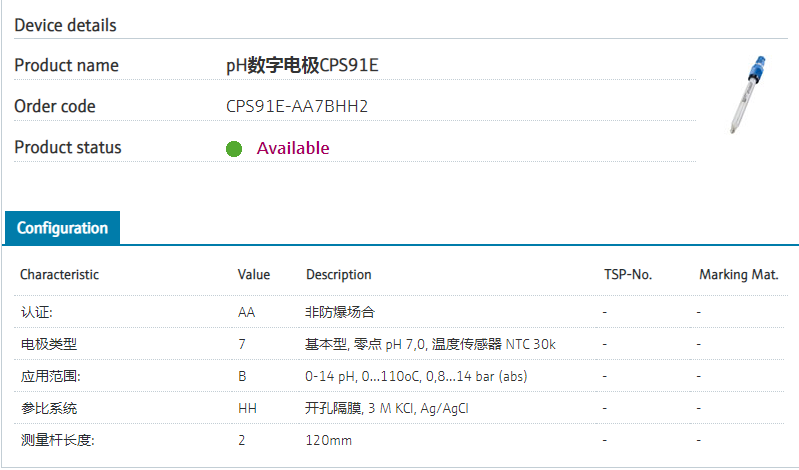Click the Description column header

338,275
